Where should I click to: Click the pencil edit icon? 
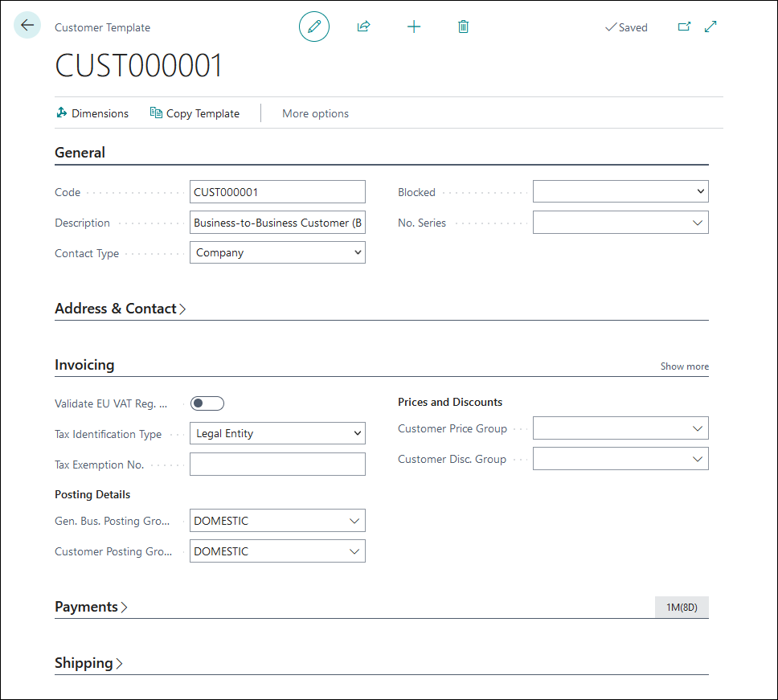point(314,27)
